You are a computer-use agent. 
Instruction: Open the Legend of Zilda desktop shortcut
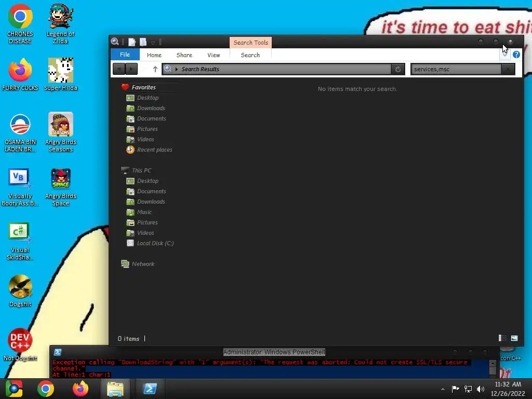point(60,24)
